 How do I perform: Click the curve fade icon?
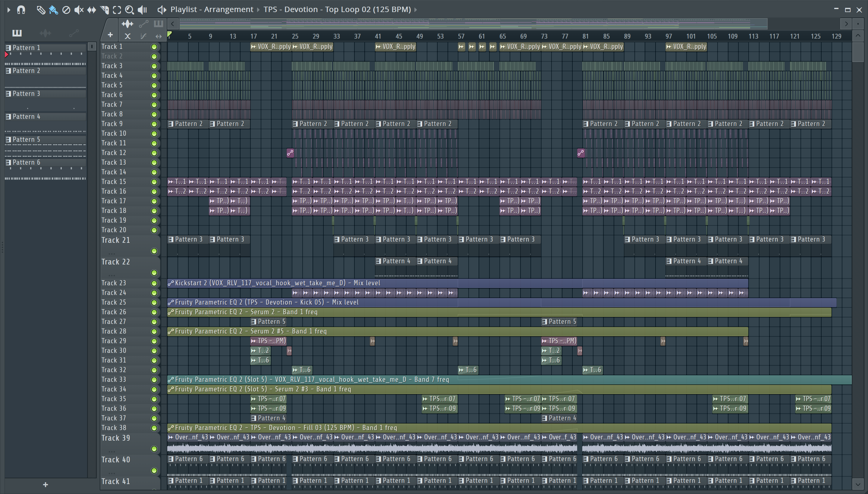(x=143, y=36)
